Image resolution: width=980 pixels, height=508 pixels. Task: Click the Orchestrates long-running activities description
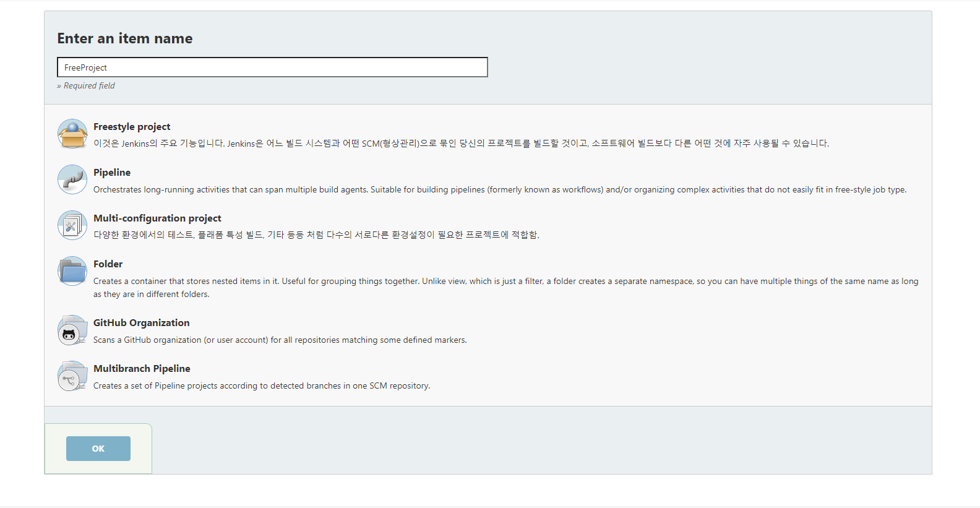500,189
